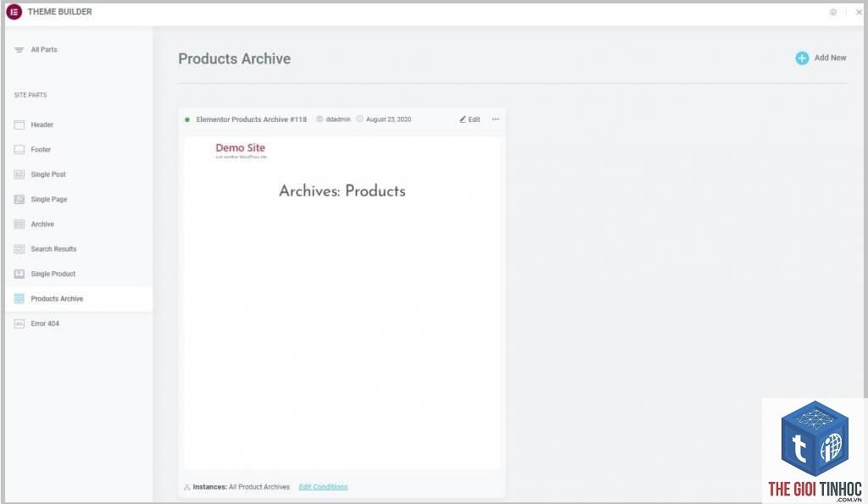Click the Single Post icon
The height and width of the screenshot is (504, 868).
[x=19, y=174]
